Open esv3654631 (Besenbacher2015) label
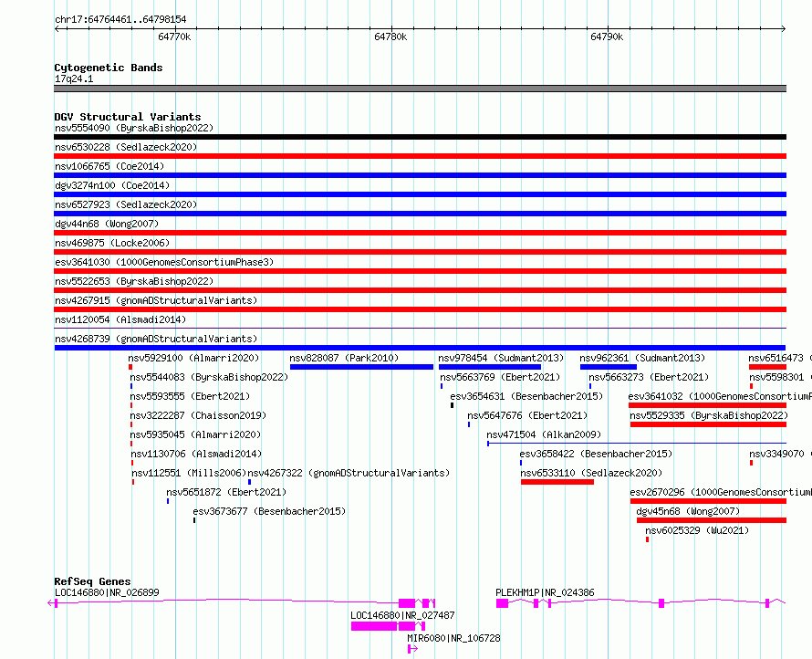812x659 pixels. 526,396
